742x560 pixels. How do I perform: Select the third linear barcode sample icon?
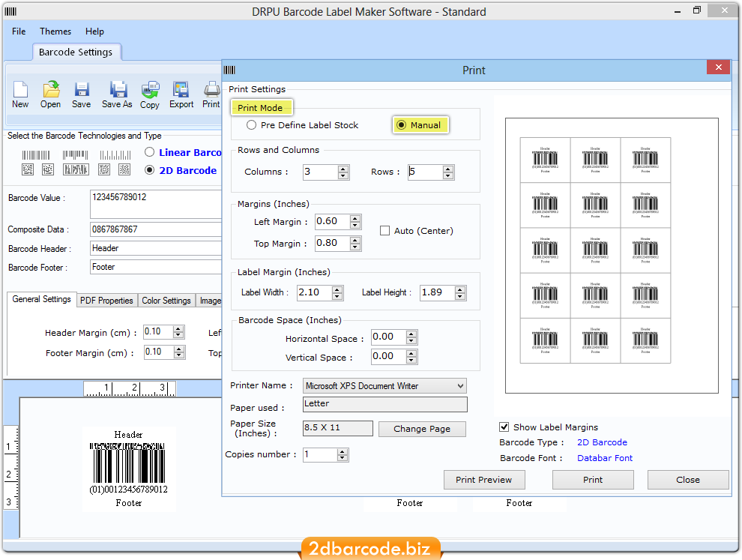(115, 154)
